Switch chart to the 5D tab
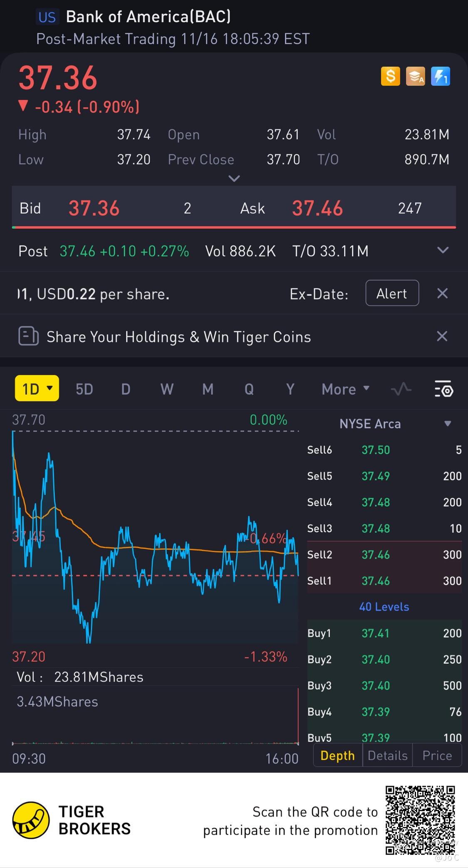This screenshot has width=468, height=868. (x=84, y=389)
